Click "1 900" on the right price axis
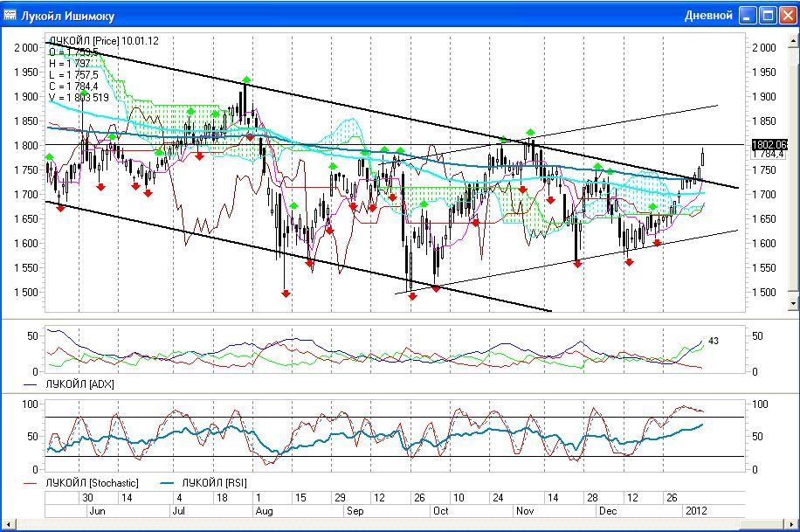Screen dimensions: 800x532 pos(764,96)
